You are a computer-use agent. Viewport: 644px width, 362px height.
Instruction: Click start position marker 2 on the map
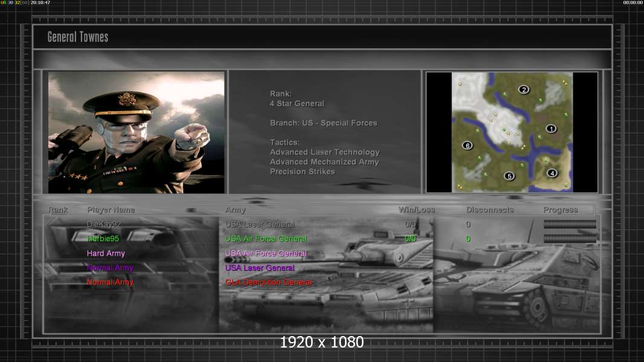(x=523, y=89)
